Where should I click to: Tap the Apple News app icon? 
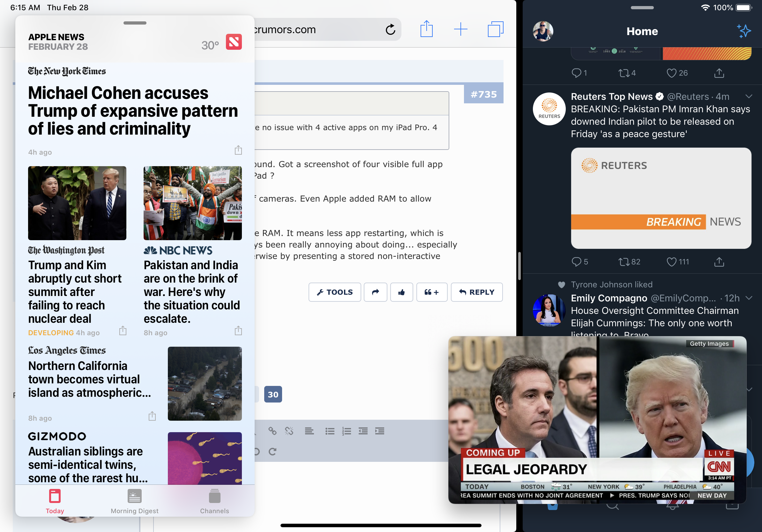pyautogui.click(x=234, y=42)
